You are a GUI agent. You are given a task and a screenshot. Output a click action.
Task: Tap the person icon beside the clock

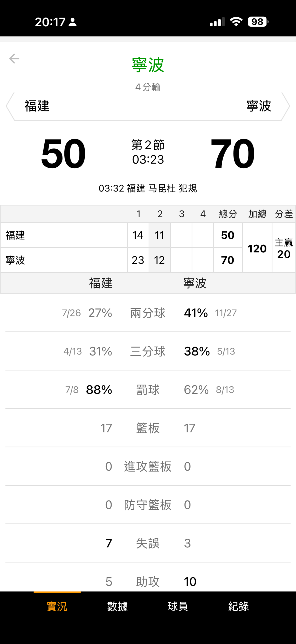coord(73,22)
